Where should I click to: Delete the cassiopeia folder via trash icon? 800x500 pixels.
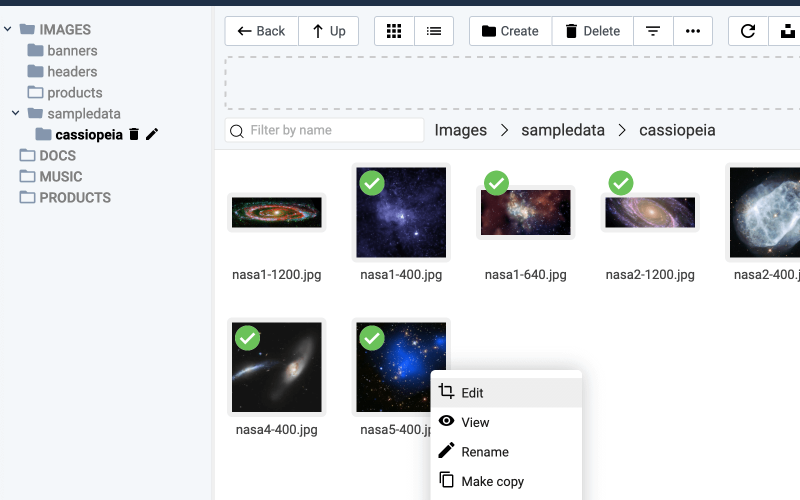134,134
